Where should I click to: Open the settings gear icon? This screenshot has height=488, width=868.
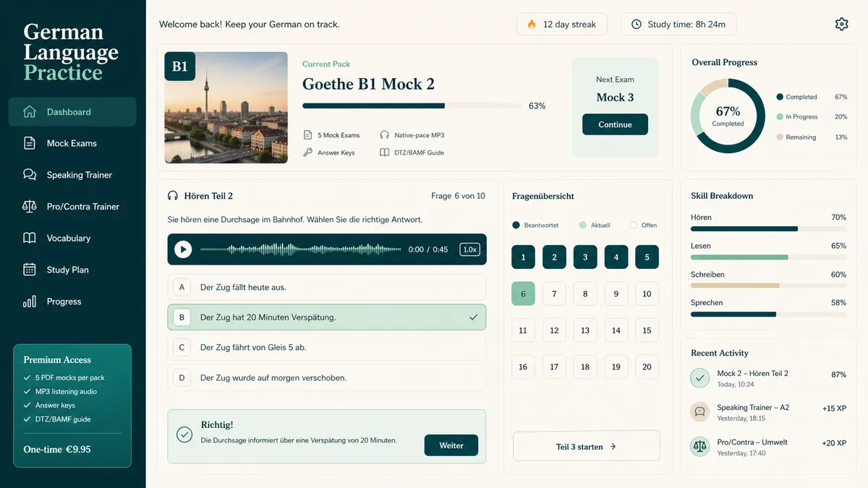click(x=841, y=24)
